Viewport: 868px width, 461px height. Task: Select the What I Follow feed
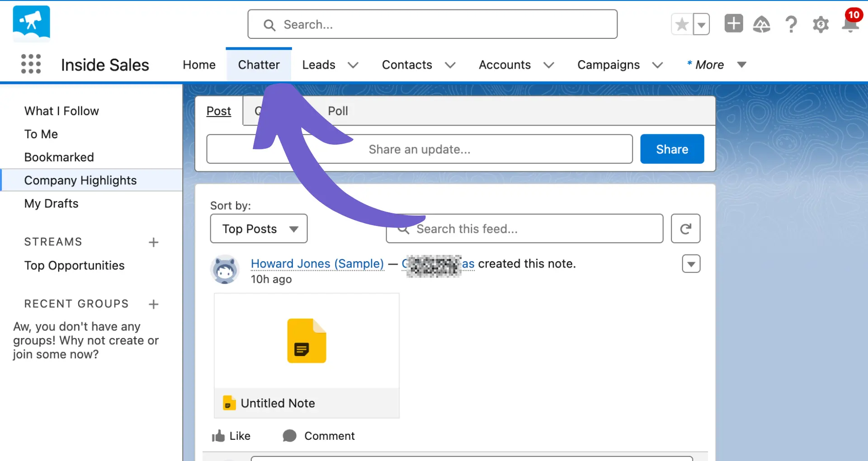coord(61,111)
